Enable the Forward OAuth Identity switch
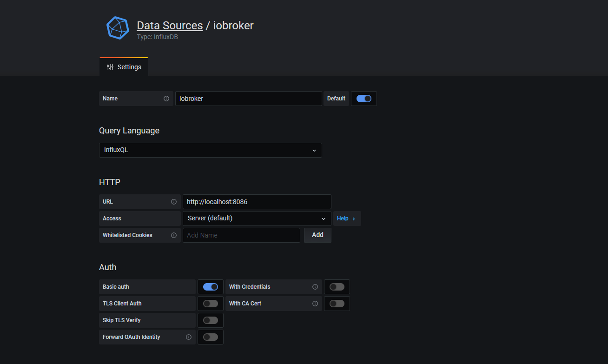The image size is (608, 364). [211, 337]
